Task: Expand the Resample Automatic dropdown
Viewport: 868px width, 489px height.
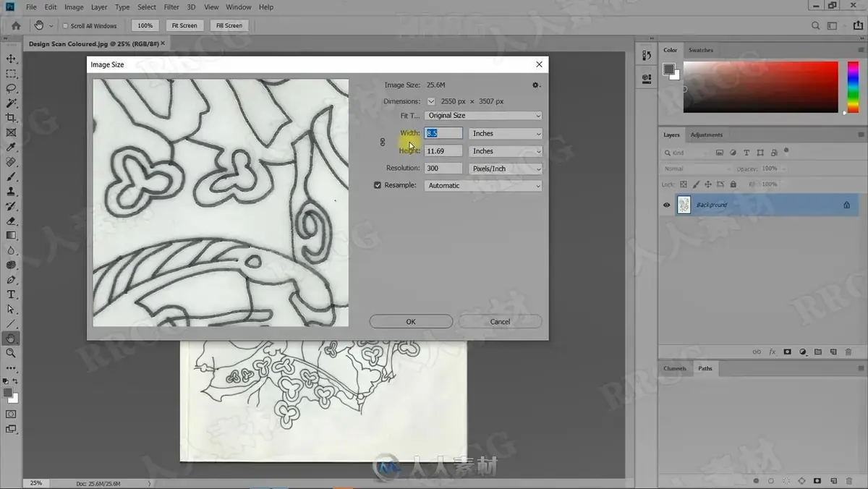Action: click(483, 186)
